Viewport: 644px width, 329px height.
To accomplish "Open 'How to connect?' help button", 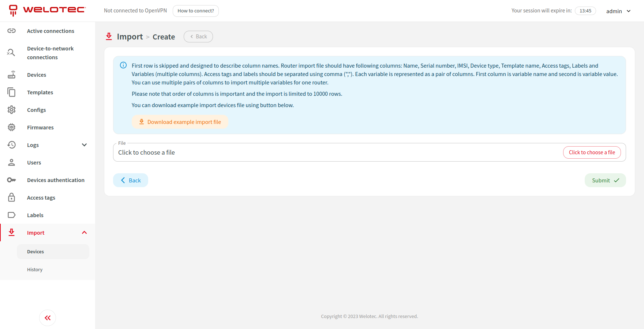I will tap(196, 11).
